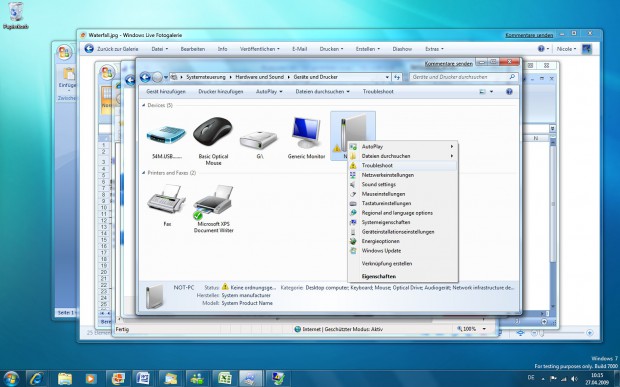Open the Veröffentlichen dropdown in Fotogalerie
620x387 pixels.
[x=259, y=49]
